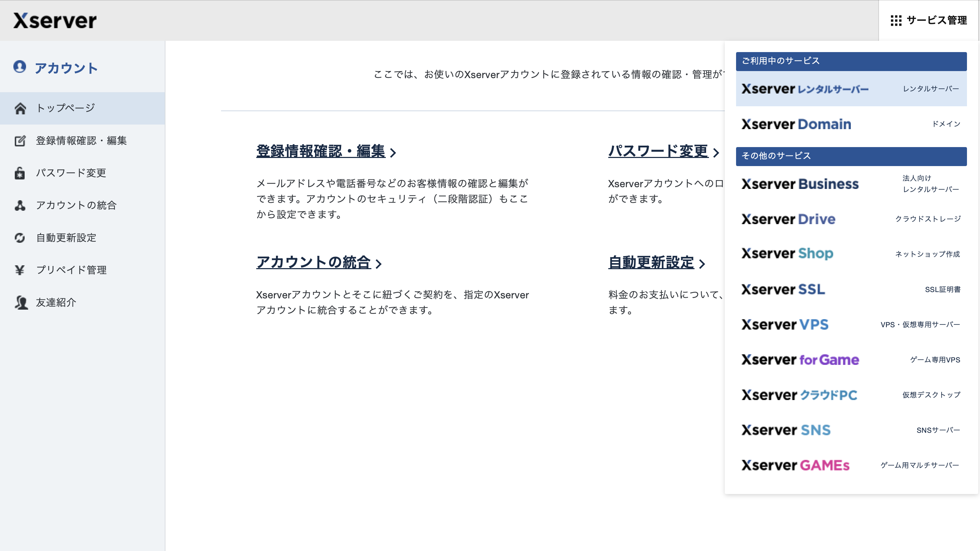
Task: Click the home icon beside トップページ
Action: [x=20, y=108]
